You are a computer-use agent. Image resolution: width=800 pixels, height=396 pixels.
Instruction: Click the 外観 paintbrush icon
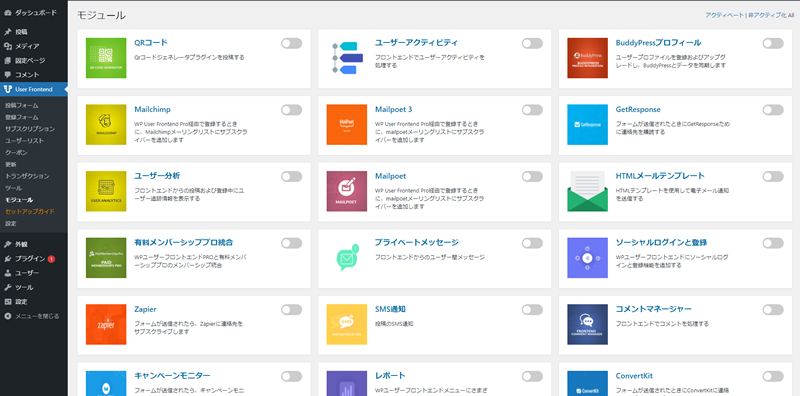[x=8, y=244]
